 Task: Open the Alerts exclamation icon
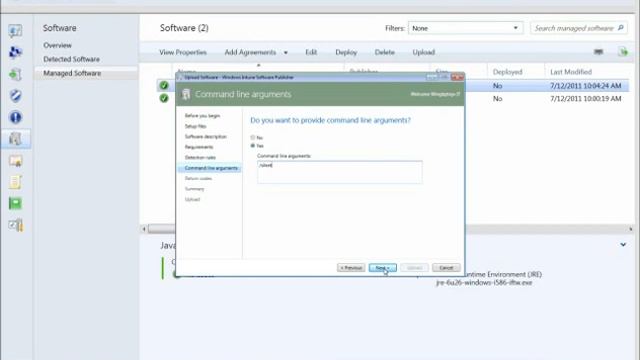click(x=15, y=118)
